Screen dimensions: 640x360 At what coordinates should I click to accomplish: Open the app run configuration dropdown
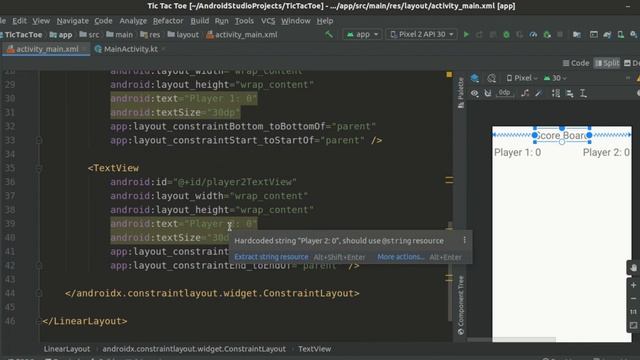(x=362, y=35)
